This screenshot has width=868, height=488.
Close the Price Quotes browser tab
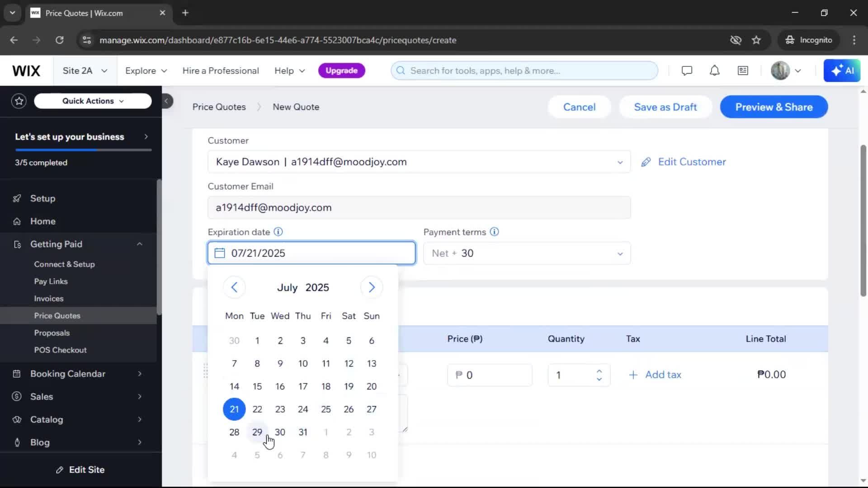coord(162,13)
